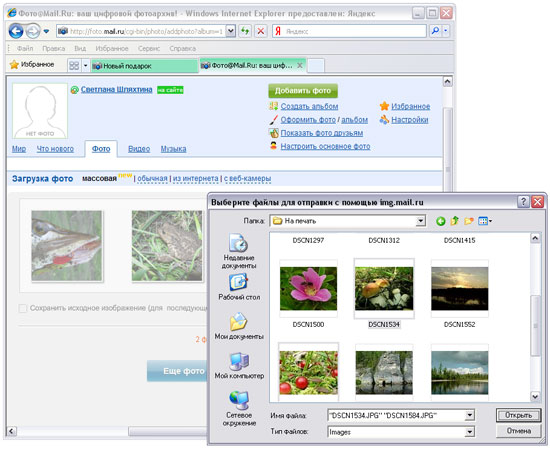Go to the Что нового page tab
Screen dimensions: 550x449
pos(55,149)
